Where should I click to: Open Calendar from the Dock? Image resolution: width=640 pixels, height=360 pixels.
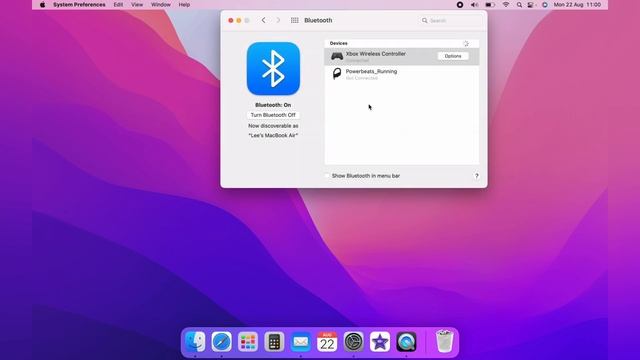click(327, 342)
